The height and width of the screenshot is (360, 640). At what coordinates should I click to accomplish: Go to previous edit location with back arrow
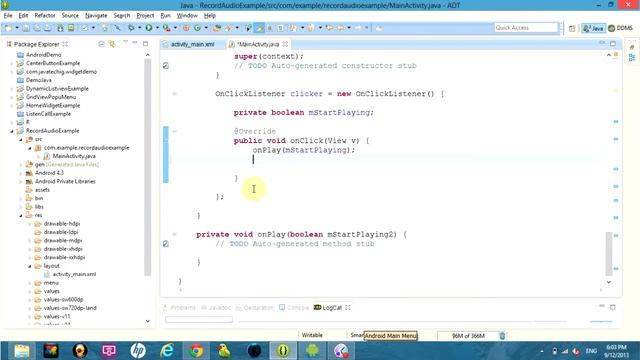(329, 28)
